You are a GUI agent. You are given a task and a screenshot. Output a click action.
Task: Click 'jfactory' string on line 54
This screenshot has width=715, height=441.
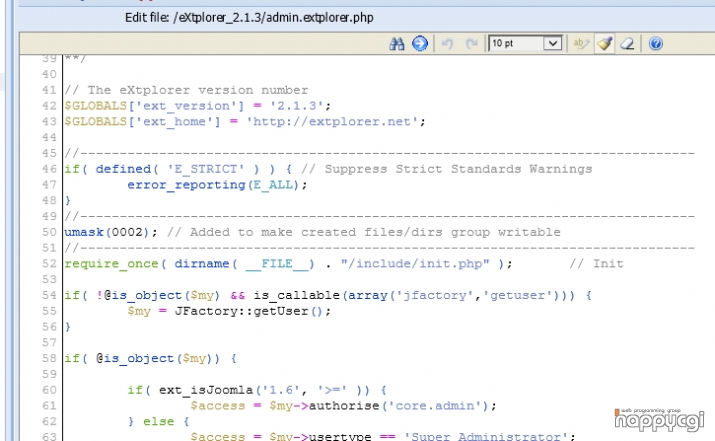435,295
